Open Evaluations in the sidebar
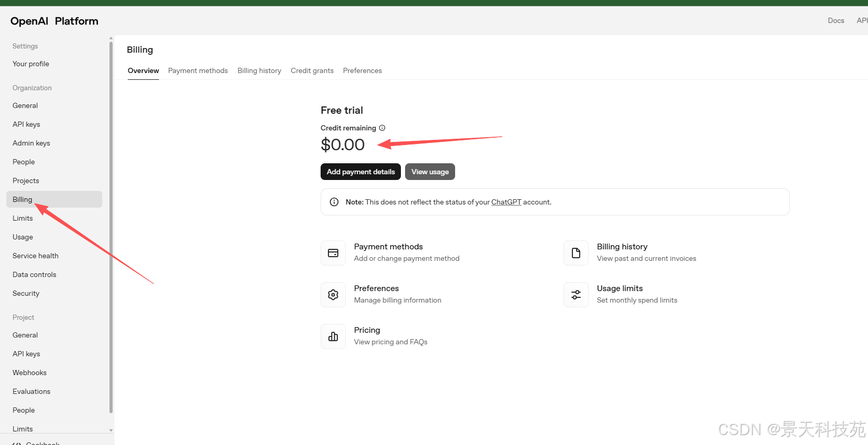The width and height of the screenshot is (868, 445). (54, 391)
